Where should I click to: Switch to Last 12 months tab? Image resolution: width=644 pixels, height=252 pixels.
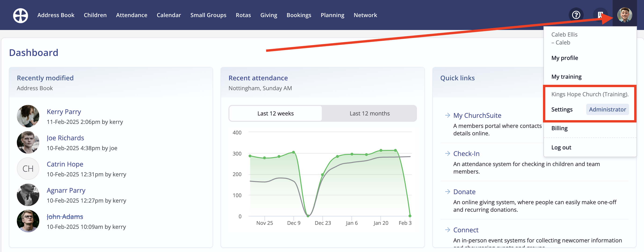point(369,114)
